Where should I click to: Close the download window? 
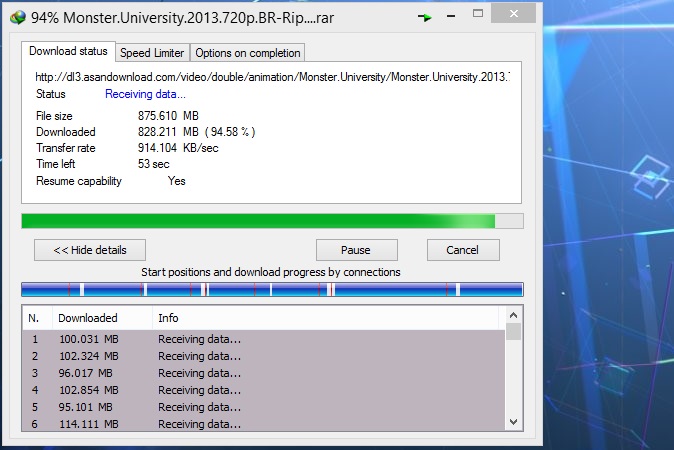[513, 13]
